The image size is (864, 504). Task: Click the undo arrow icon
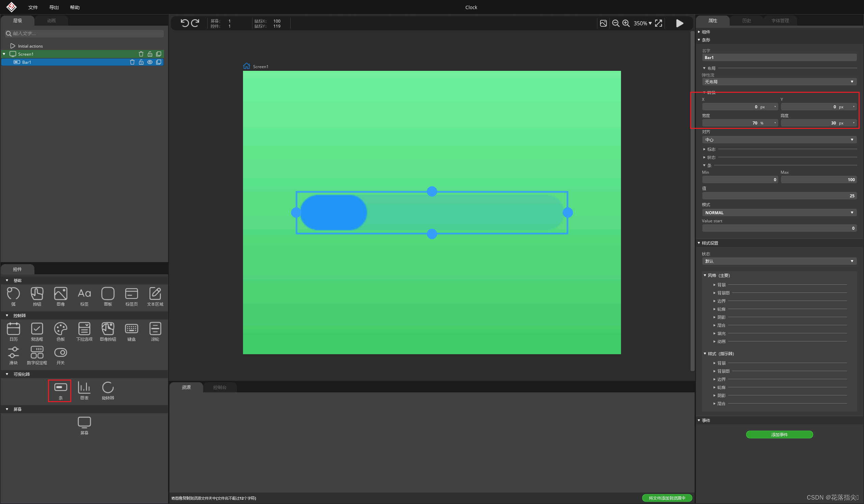pos(185,23)
